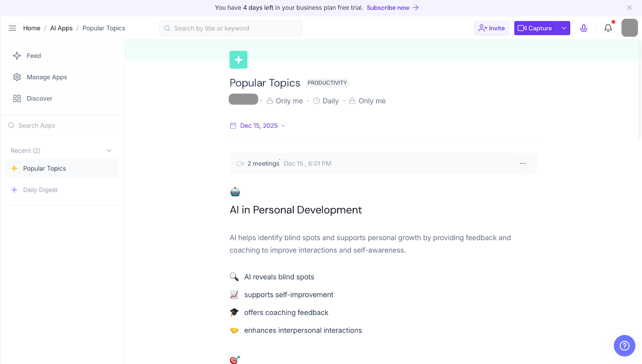Open the hamburger sidebar menu

[x=12, y=28]
